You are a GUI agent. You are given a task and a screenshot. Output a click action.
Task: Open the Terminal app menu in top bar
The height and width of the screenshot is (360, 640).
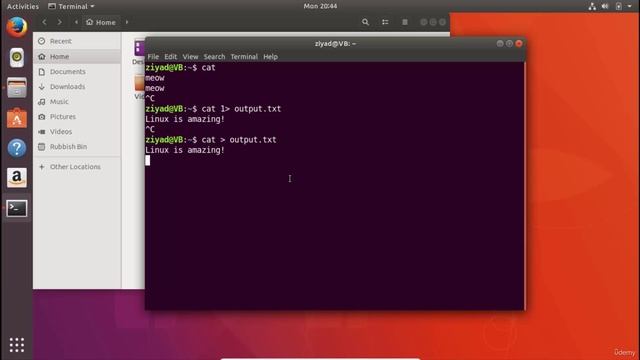pyautogui.click(x=71, y=6)
